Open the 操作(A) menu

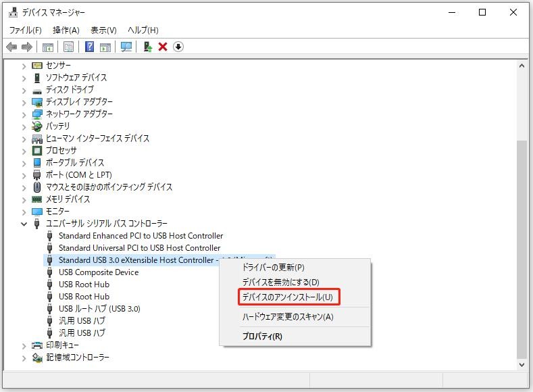click(x=66, y=30)
